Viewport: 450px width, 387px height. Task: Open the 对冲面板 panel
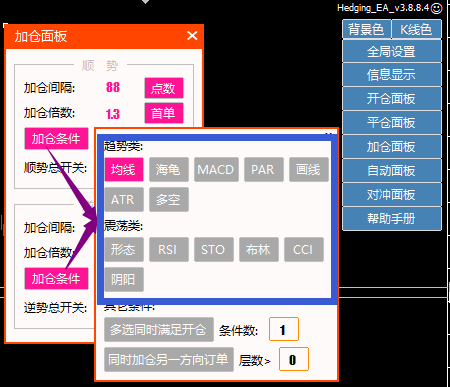coord(392,195)
